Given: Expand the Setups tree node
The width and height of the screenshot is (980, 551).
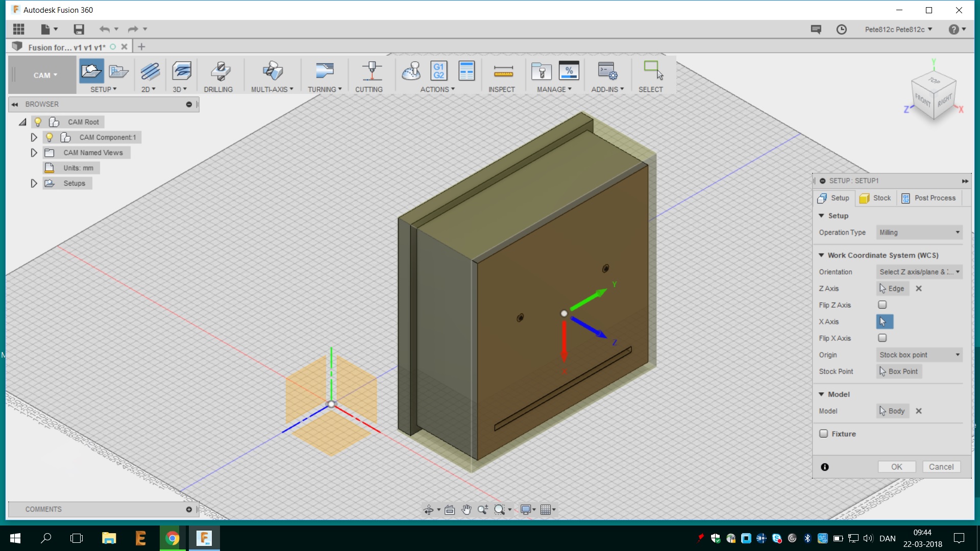Looking at the screenshot, I should 34,183.
